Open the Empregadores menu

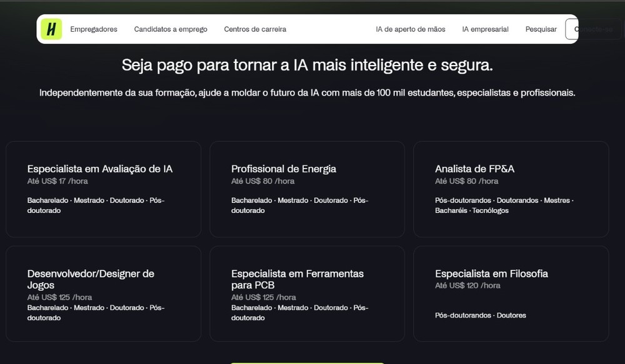pos(94,29)
